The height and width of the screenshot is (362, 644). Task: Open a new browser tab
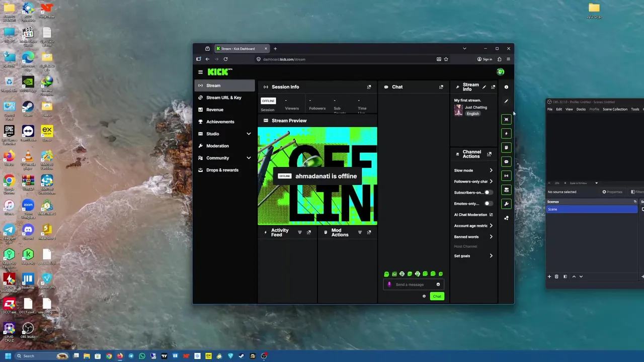275,49
